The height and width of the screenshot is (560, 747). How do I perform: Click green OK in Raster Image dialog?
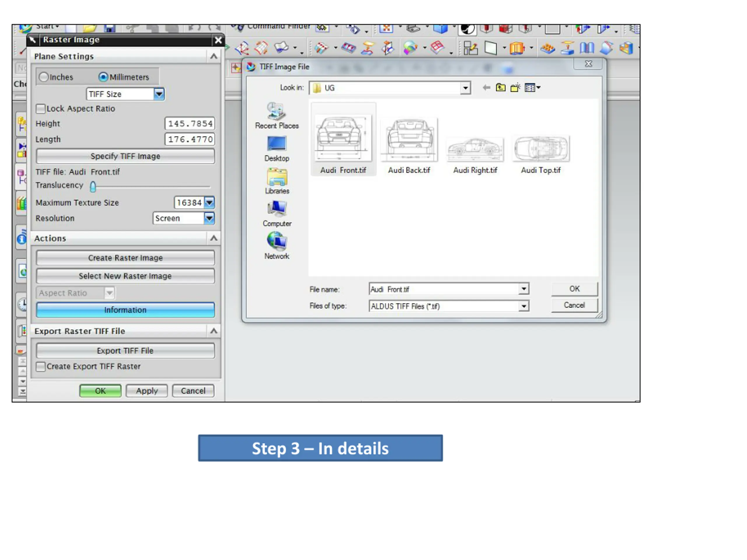point(100,391)
